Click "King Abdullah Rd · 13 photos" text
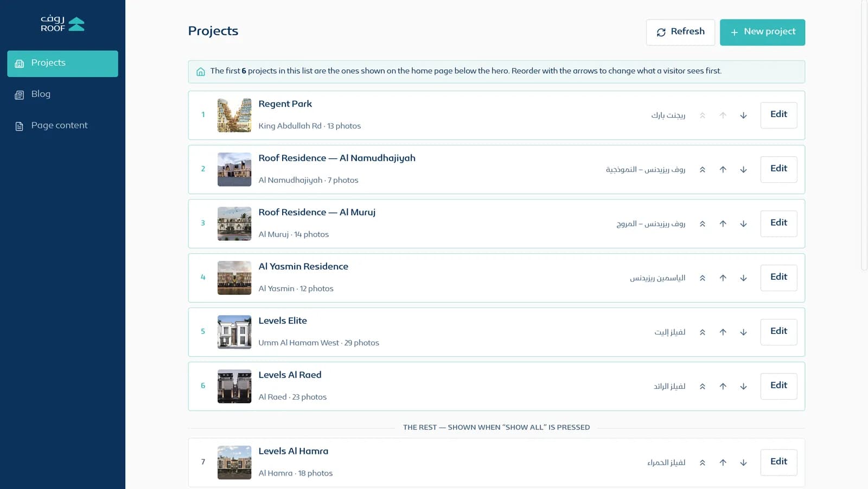The width and height of the screenshot is (868, 489). [310, 126]
